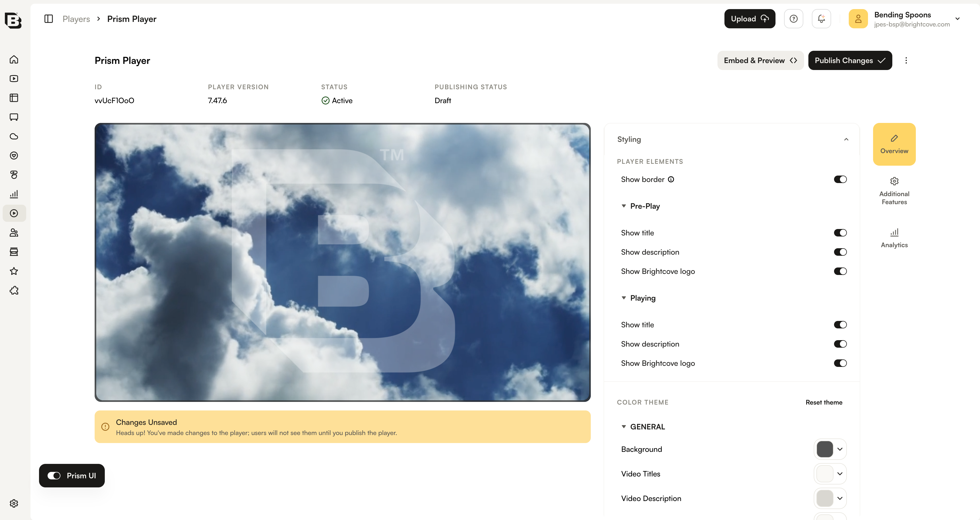The width and height of the screenshot is (980, 520).
Task: Click the player ID vvUcF1OoO
Action: coord(114,100)
